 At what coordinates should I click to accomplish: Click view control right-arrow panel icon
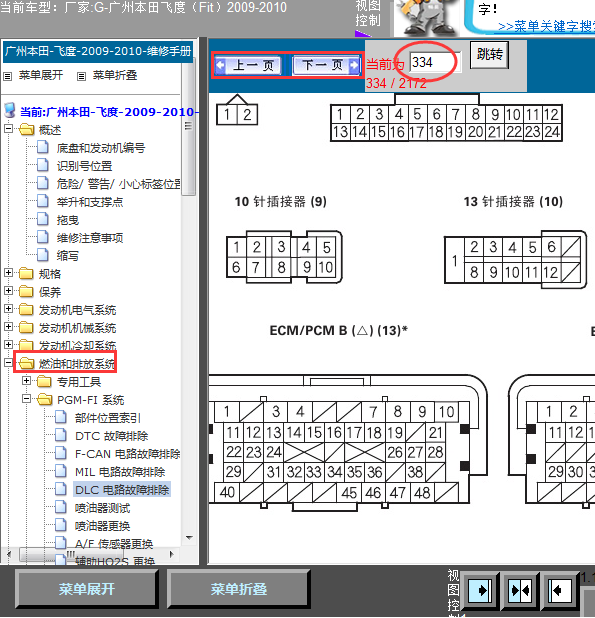coord(480,590)
